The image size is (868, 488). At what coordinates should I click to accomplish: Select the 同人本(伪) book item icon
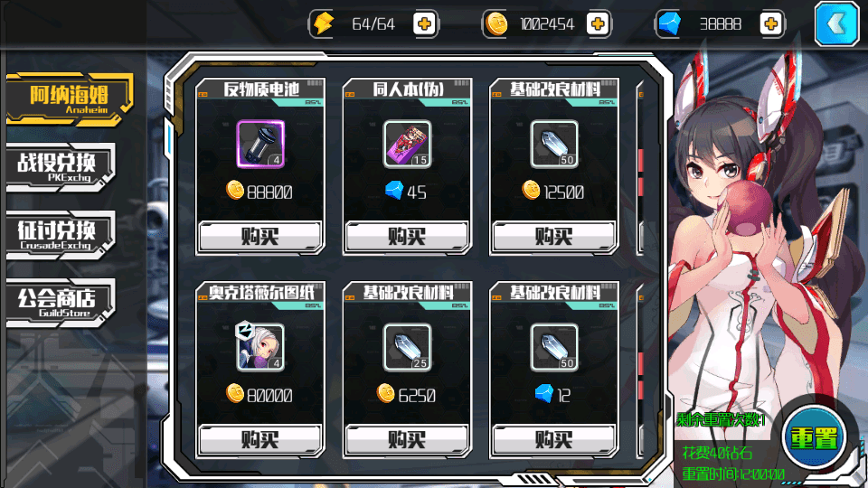point(407,144)
